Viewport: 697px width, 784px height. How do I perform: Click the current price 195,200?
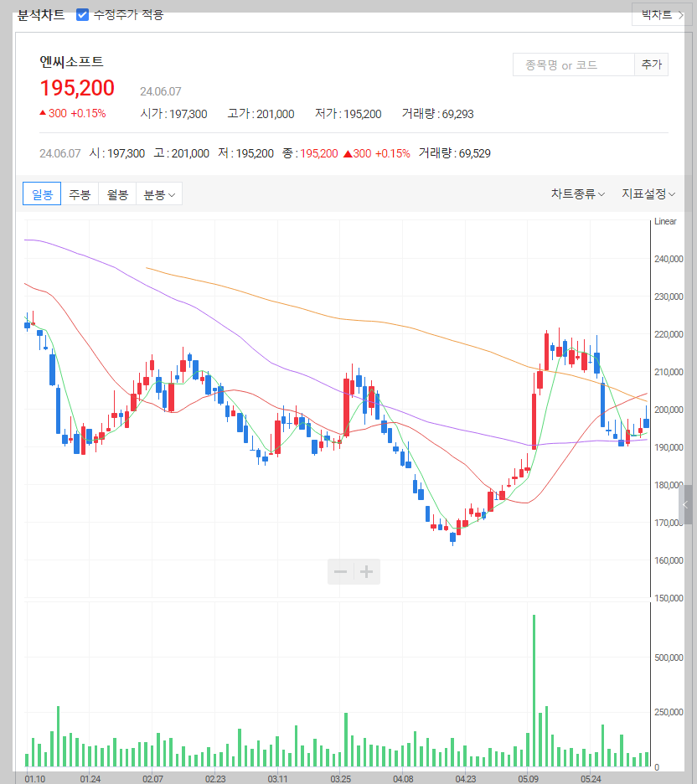pyautogui.click(x=77, y=88)
